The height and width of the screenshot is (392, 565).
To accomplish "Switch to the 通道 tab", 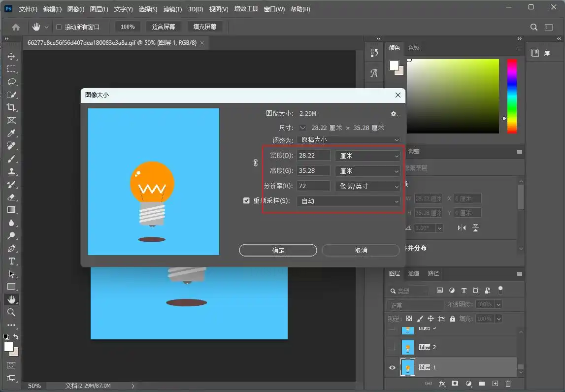I will tap(414, 273).
